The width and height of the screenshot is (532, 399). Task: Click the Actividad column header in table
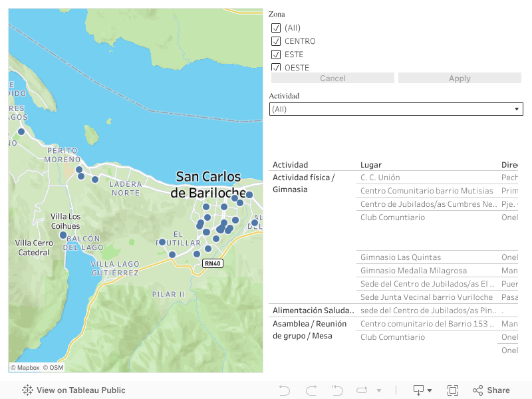pos(291,165)
